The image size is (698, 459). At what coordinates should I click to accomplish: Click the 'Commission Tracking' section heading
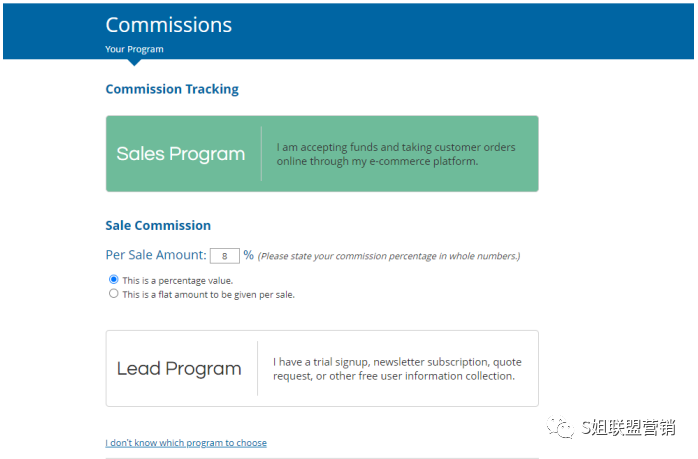[x=172, y=89]
